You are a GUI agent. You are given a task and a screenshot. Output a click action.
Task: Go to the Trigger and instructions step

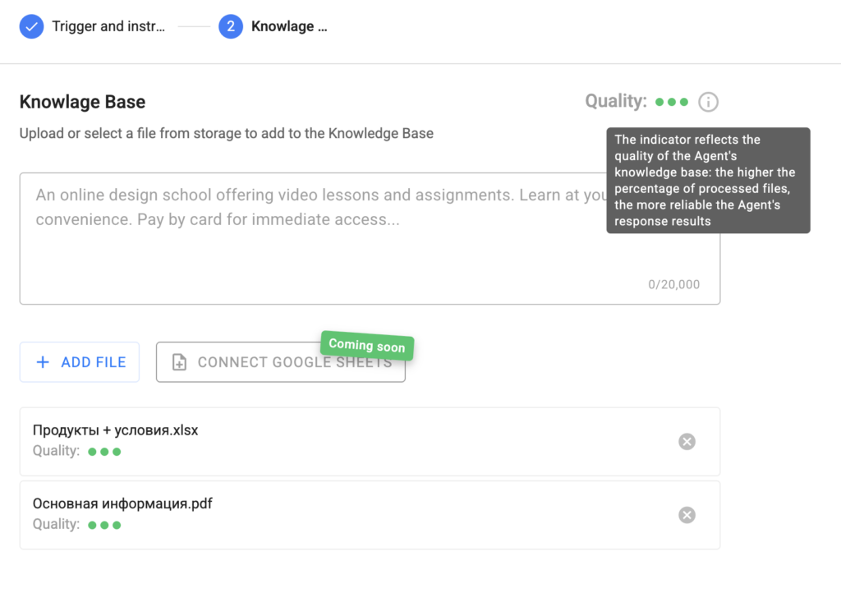[108, 26]
